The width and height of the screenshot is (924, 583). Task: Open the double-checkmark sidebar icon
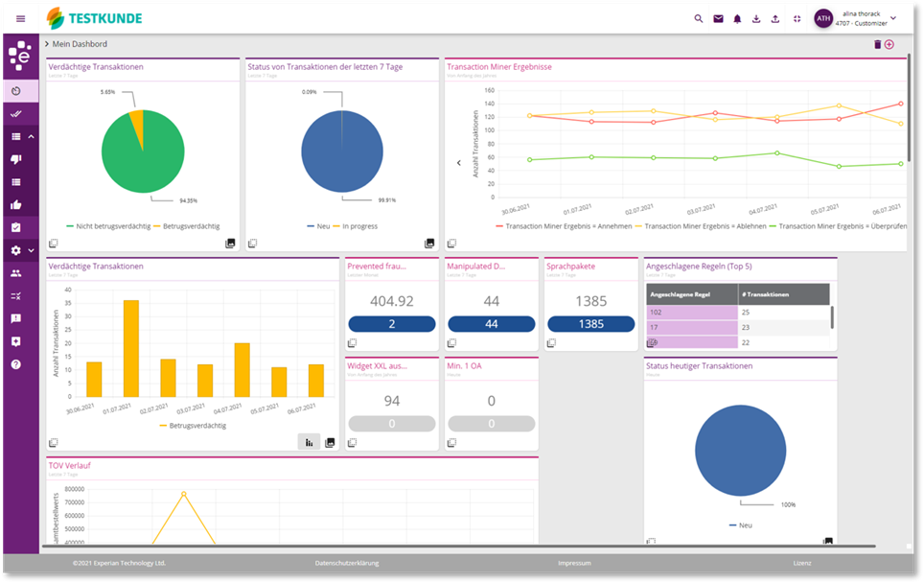point(16,114)
